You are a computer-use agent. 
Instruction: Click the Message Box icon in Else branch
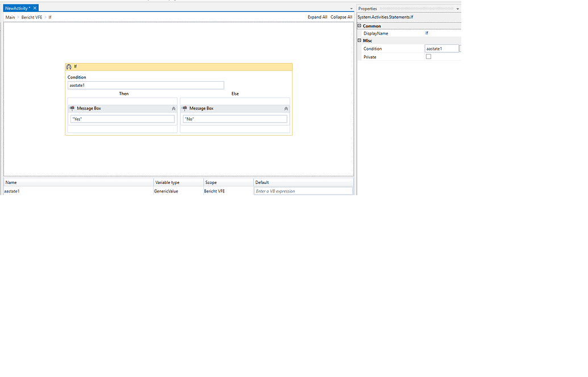pos(184,108)
